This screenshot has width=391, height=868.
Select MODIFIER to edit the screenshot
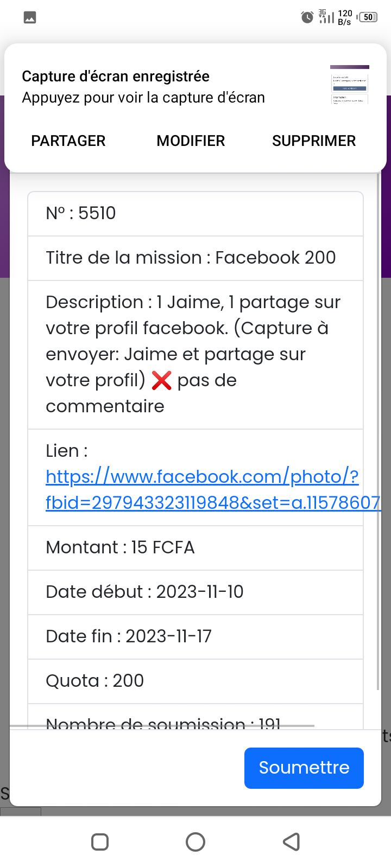point(191,141)
